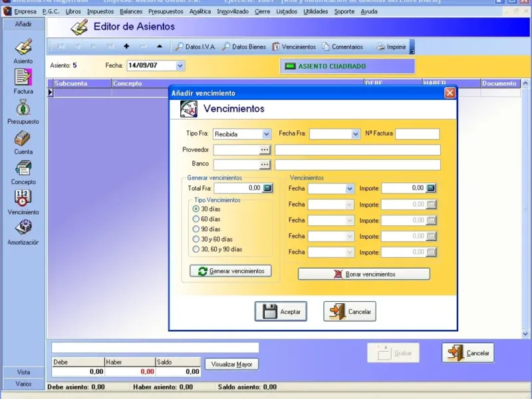Image resolution: width=532 pixels, height=399 pixels.
Task: Click the grid scrollbar up arrow
Action: pos(525,83)
